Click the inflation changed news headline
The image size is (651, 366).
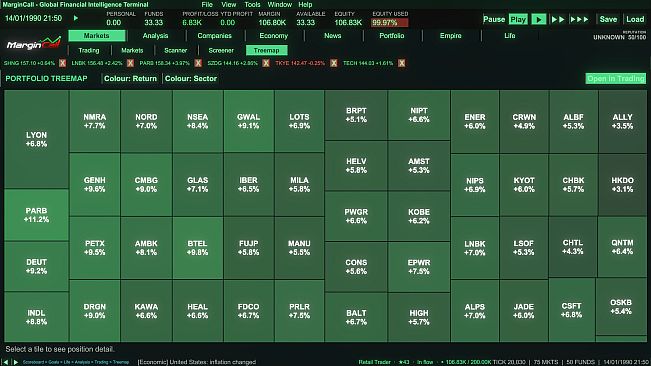[196, 362]
